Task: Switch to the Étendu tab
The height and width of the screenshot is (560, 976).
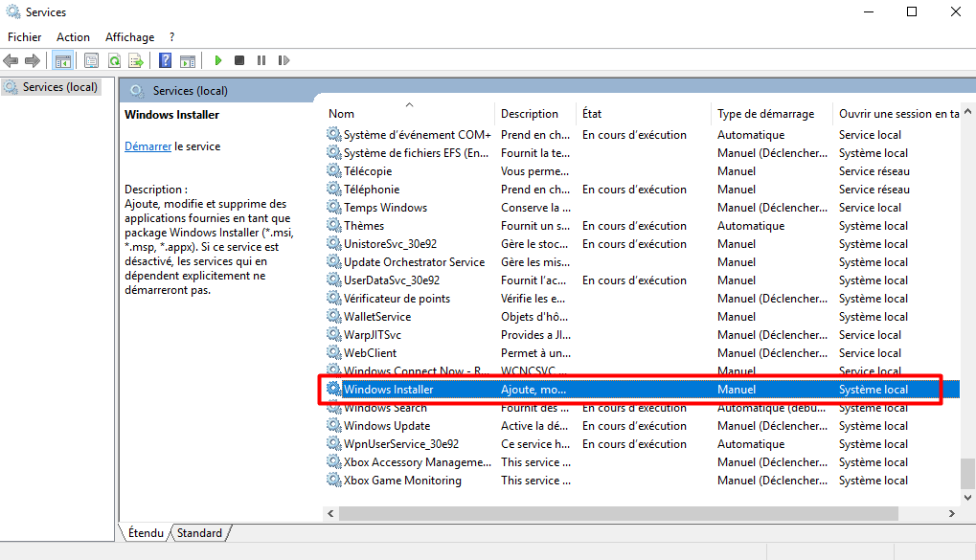Action: tap(145, 533)
